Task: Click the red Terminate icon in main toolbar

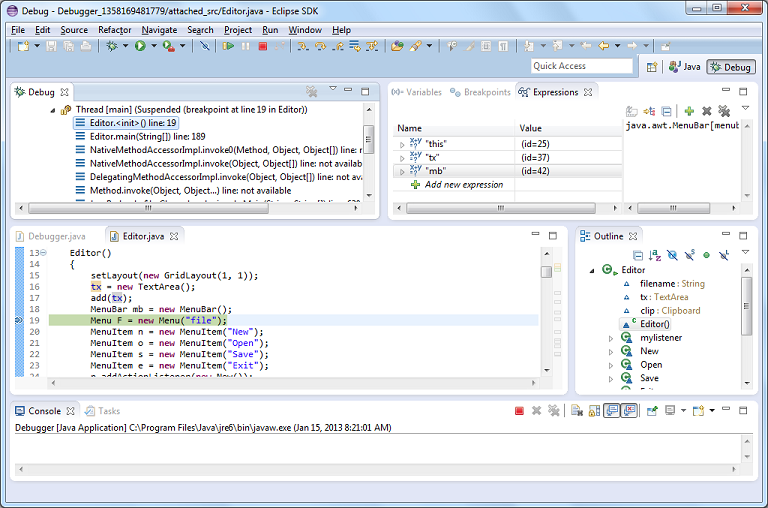Action: (263, 46)
